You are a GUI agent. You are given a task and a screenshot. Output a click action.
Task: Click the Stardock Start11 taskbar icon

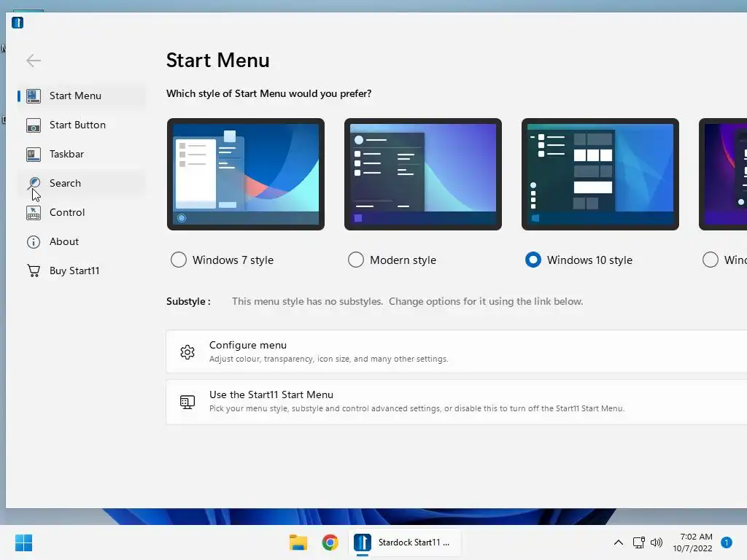pos(362,542)
